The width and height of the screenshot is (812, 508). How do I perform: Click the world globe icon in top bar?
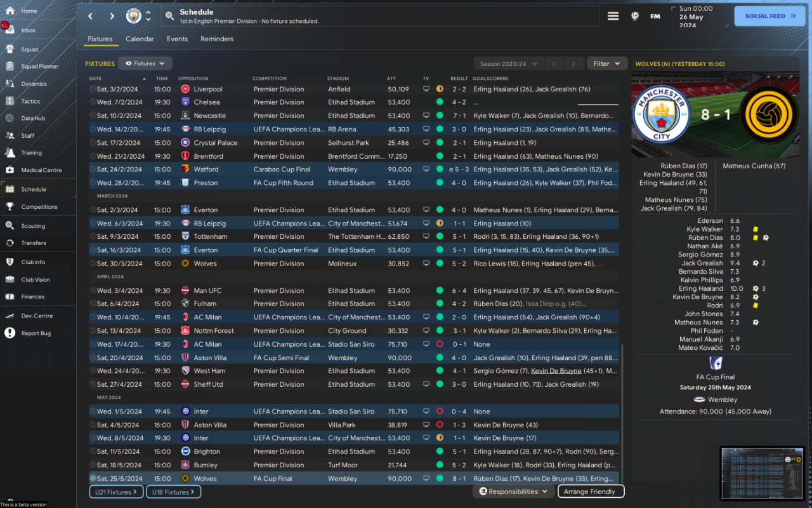tap(635, 16)
